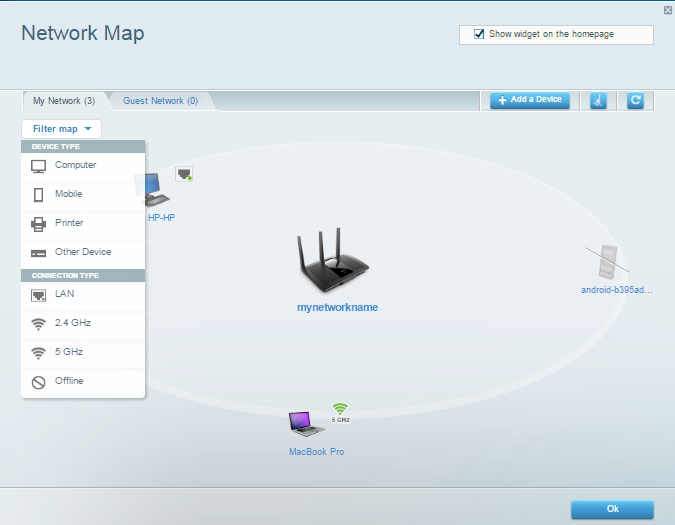
Task: Click the LAN port icon in filter list
Action: [x=38, y=295]
